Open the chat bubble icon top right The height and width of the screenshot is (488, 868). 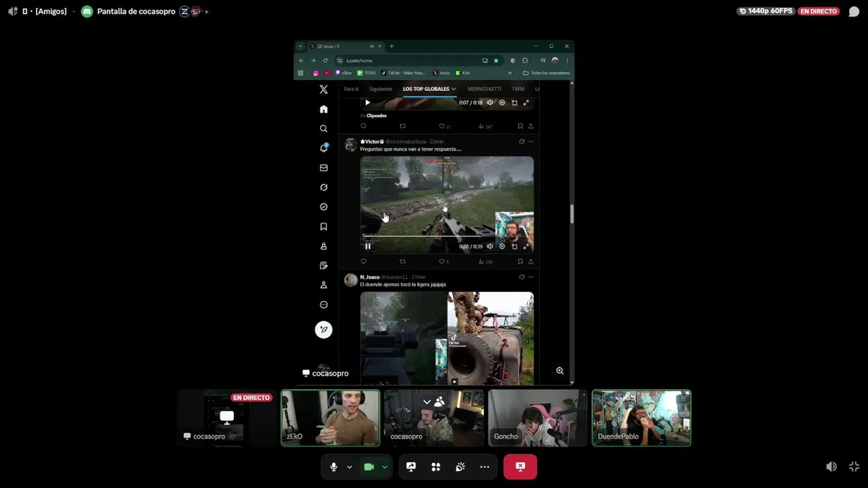(854, 12)
